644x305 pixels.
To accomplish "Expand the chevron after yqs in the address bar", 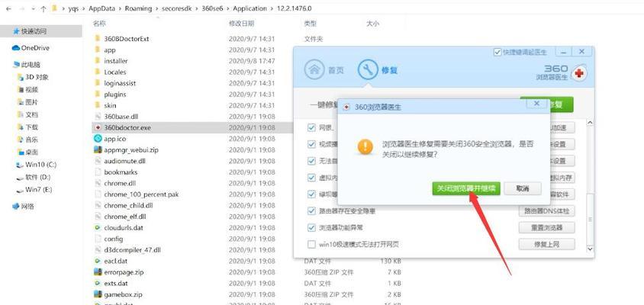I will (x=84, y=8).
